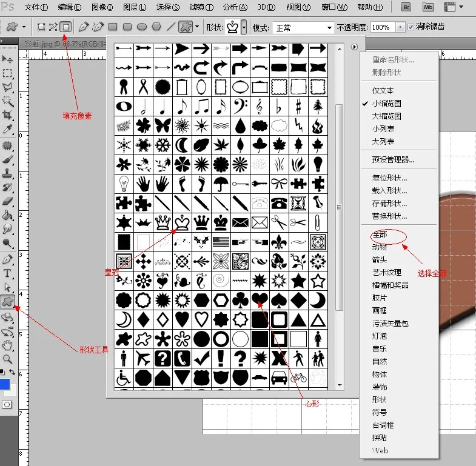Select the Eyedropper tool

[x=8, y=130]
